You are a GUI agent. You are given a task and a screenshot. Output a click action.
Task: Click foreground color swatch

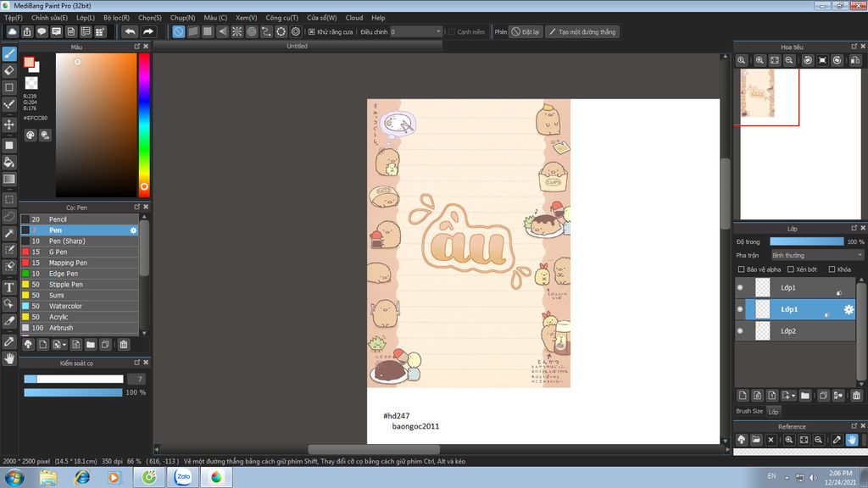point(29,62)
